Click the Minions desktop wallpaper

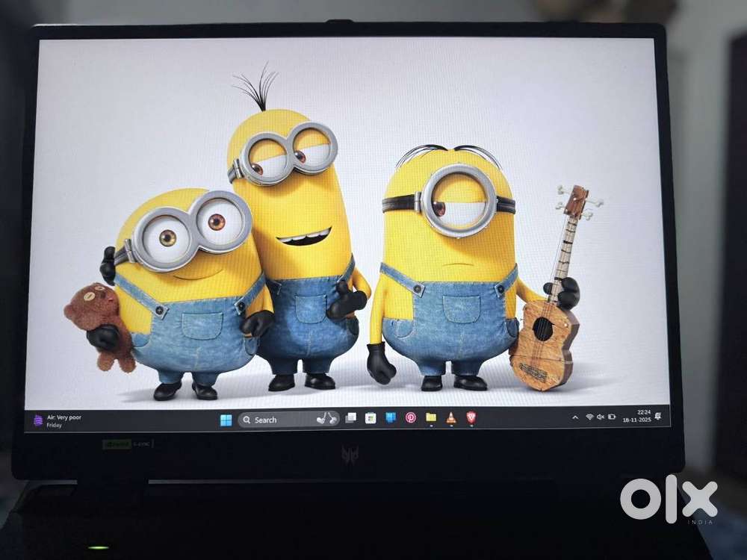373,224
